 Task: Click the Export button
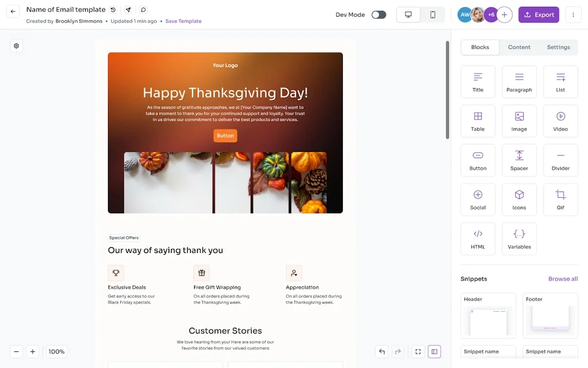pos(539,14)
